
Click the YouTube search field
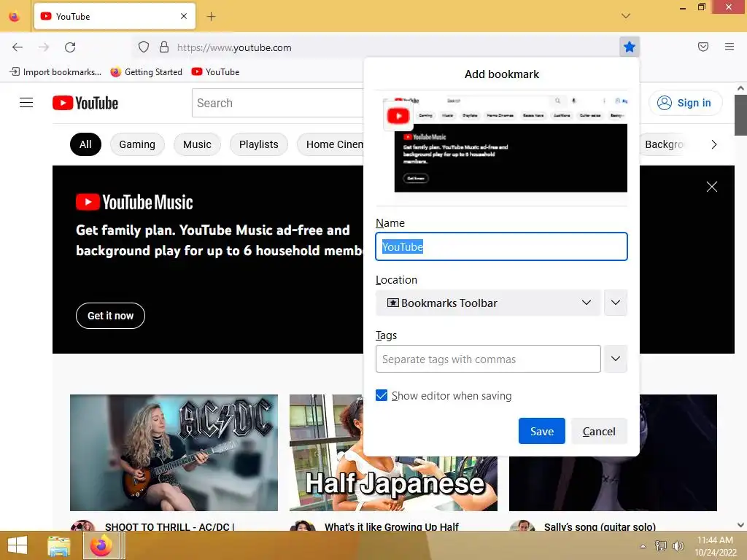(x=278, y=103)
